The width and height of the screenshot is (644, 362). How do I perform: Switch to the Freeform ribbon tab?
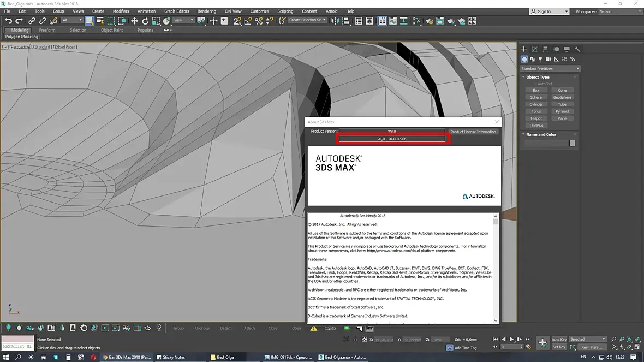pyautogui.click(x=47, y=30)
